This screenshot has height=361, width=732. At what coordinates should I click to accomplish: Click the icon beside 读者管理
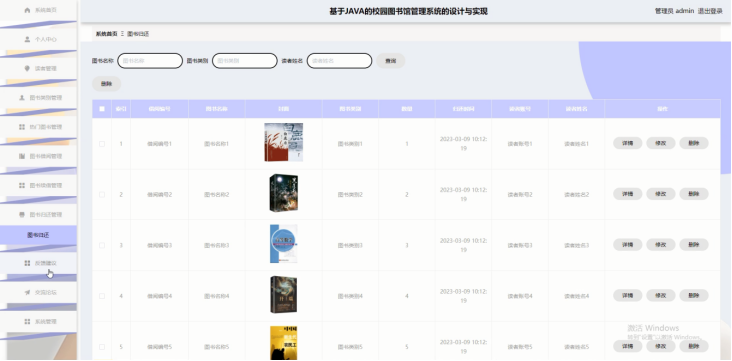point(27,68)
